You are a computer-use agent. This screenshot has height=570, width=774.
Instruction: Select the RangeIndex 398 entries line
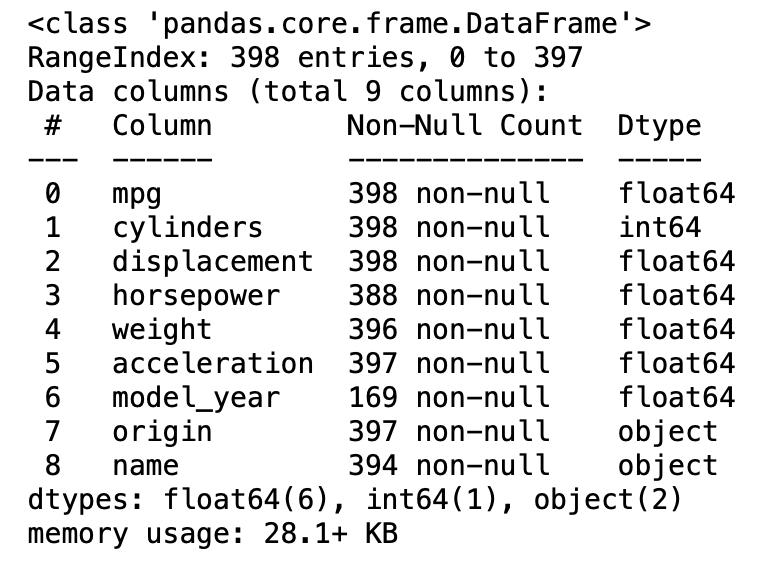point(305,58)
